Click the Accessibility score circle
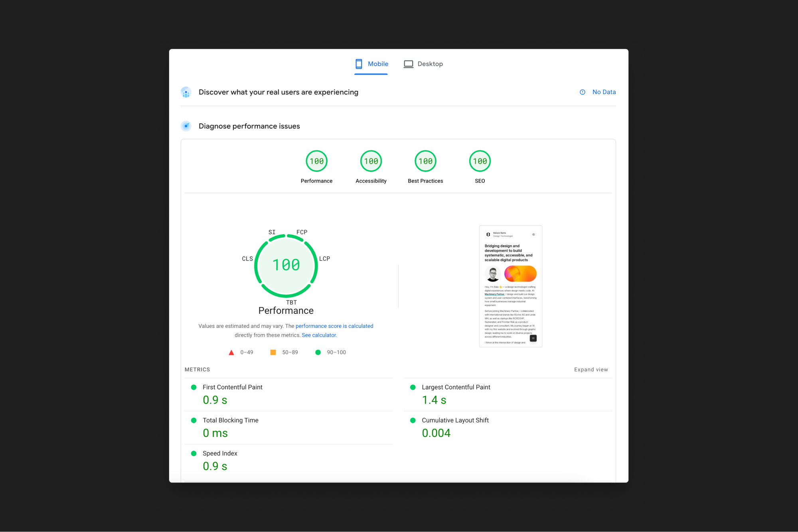This screenshot has height=532, width=798. [371, 161]
